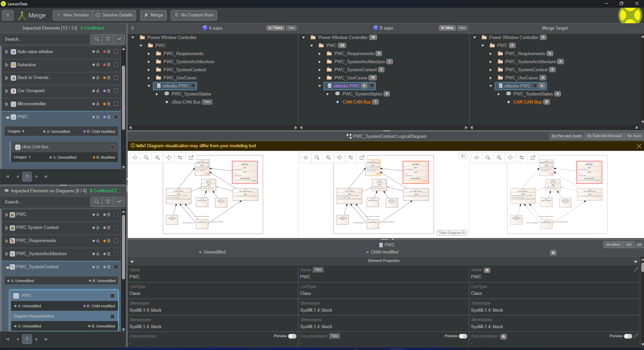Select the By Selected Element sync tab
Image resolution: width=644 pixels, height=350 pixels.
[604, 136]
